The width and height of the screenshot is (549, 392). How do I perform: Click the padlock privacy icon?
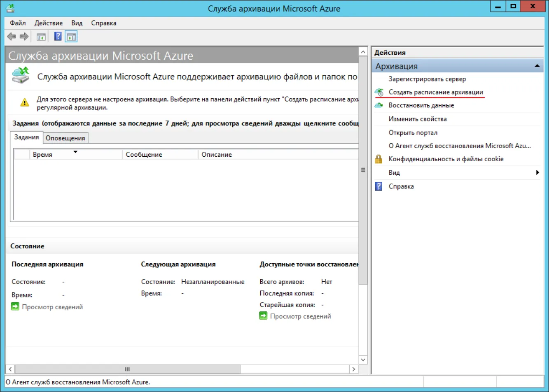378,159
